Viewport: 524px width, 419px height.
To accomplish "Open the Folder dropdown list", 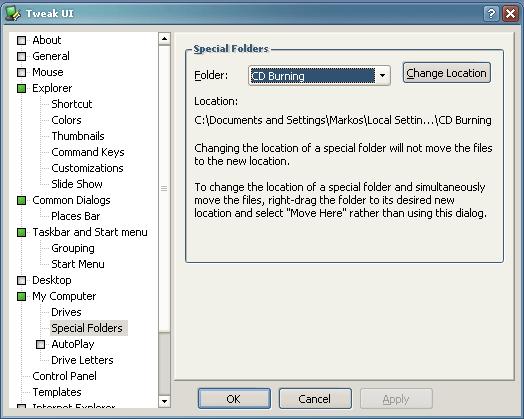I will pos(382,76).
